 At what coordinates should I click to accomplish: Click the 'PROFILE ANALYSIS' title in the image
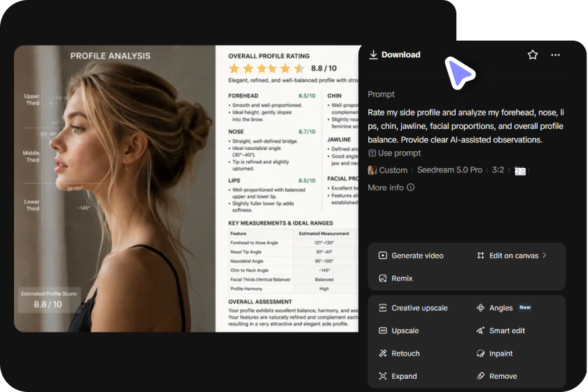[111, 56]
